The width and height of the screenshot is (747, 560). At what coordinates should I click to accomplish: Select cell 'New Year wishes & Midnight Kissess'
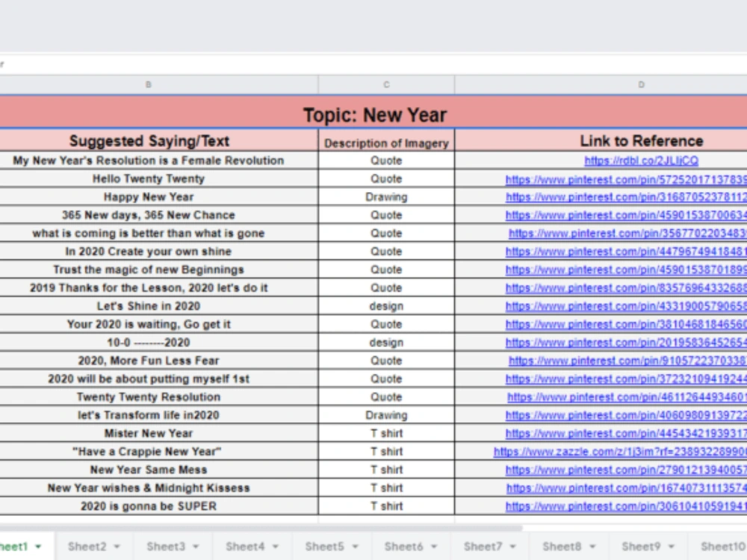pyautogui.click(x=158, y=488)
